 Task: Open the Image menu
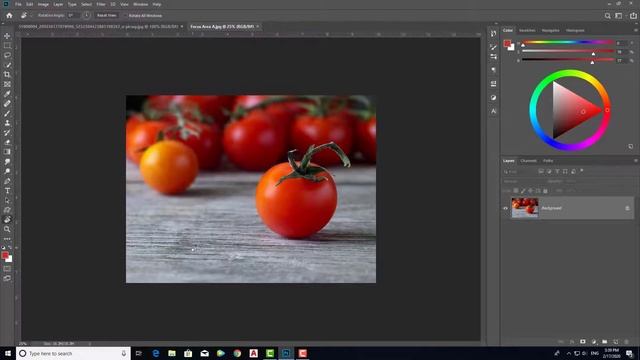point(43,4)
